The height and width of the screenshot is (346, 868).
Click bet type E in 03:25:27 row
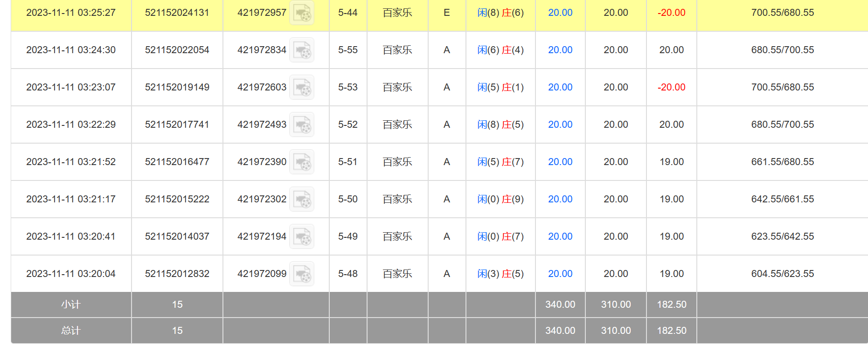pyautogui.click(x=447, y=13)
